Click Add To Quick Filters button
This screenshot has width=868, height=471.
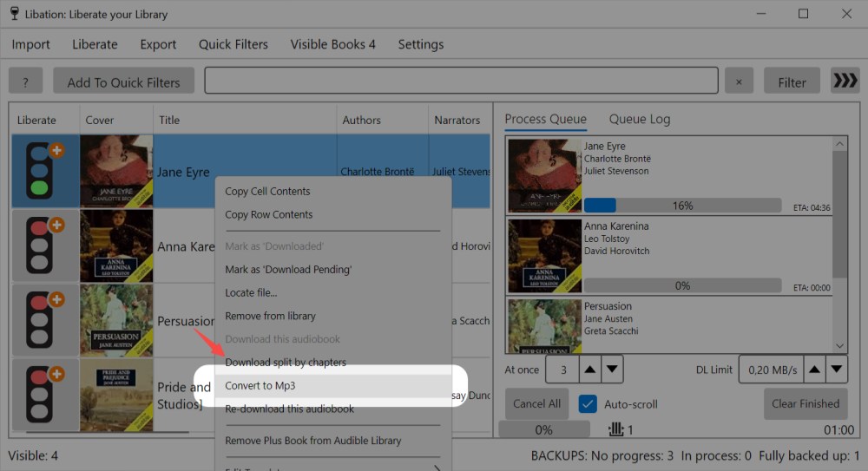[x=123, y=82]
